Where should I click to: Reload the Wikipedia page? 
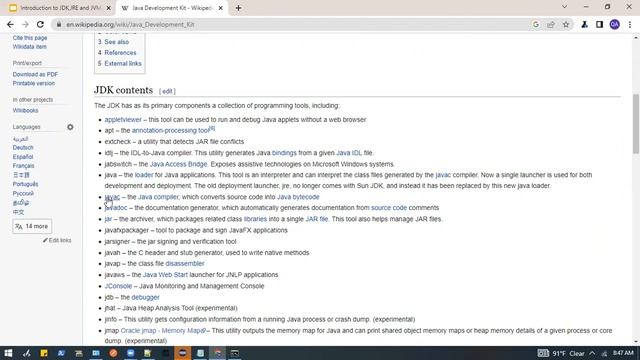click(40, 24)
